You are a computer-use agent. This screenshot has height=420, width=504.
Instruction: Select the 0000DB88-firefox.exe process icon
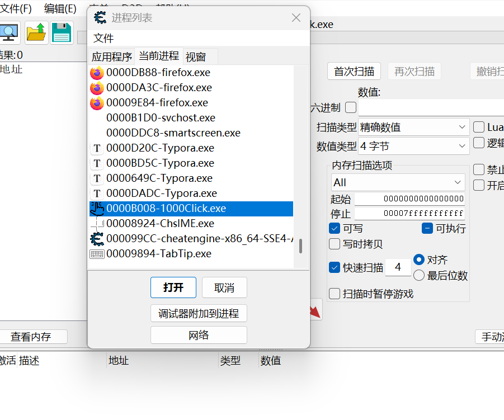click(97, 73)
